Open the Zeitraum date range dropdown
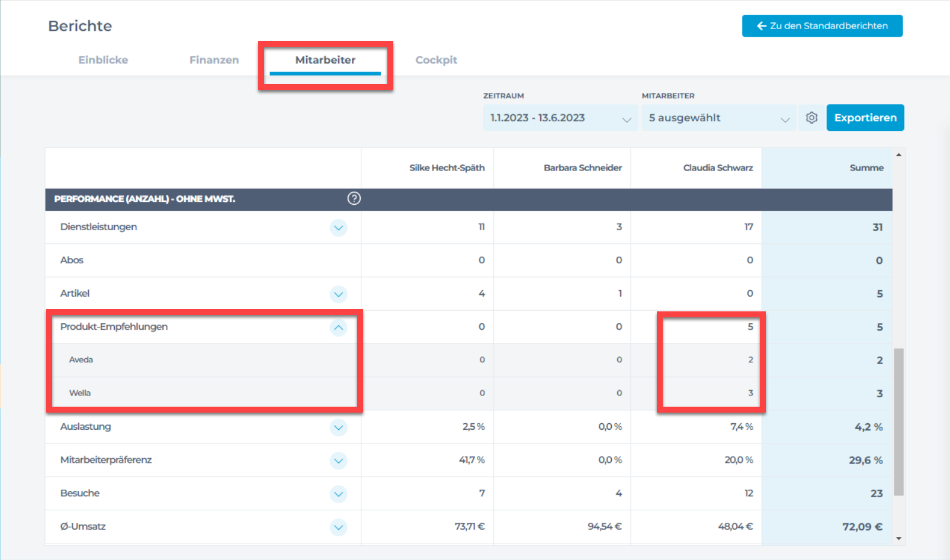 (560, 118)
